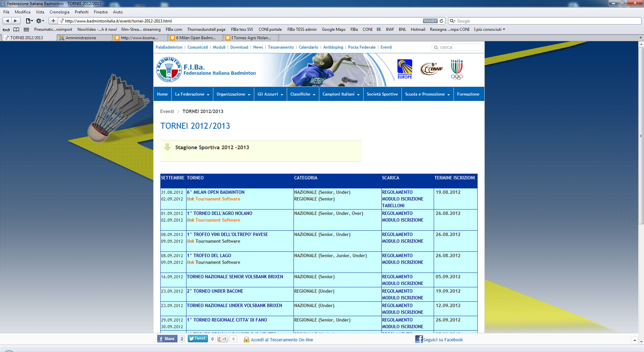Open the Cronologia menu

tap(59, 12)
